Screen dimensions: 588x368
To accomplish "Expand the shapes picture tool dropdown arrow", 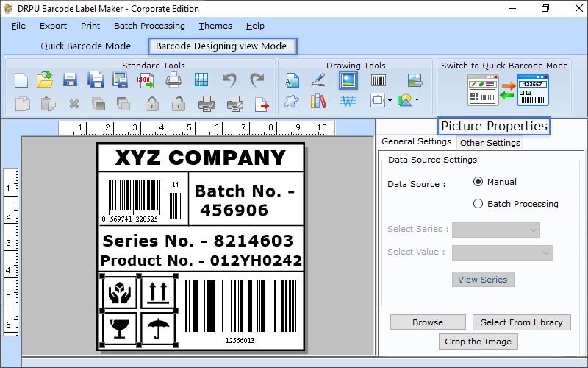I will pos(417,100).
